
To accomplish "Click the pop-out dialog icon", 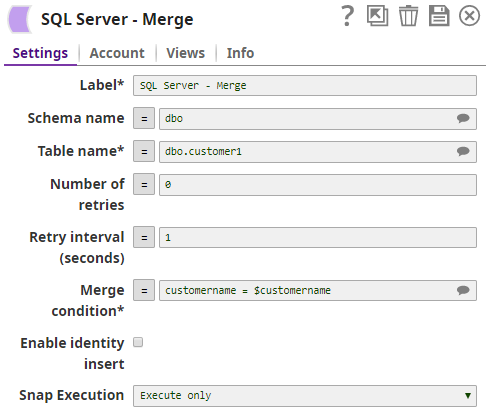I will [377, 16].
